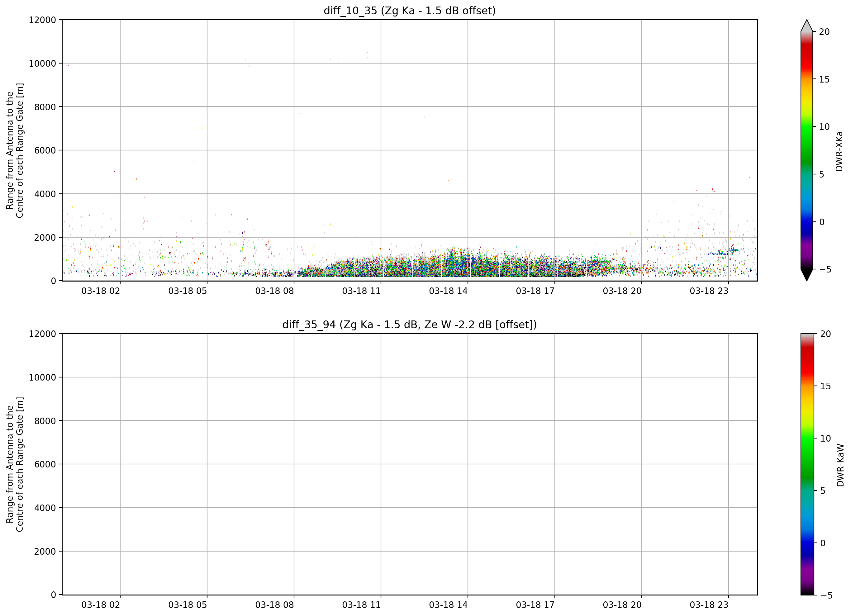Click the 0 tick on the DWR-KaW colorbar
The image size is (851, 616).
click(823, 543)
